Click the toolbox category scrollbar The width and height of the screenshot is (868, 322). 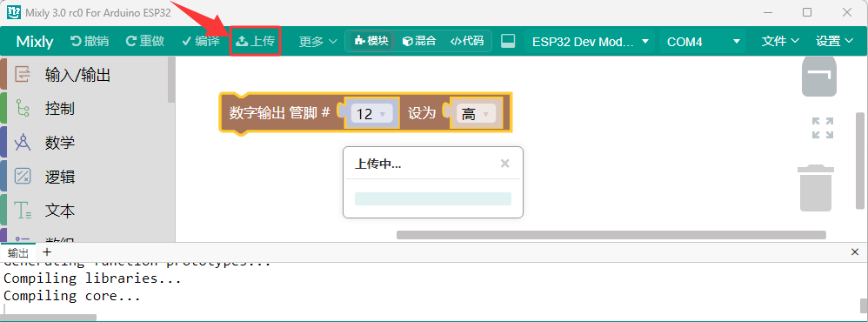tap(171, 80)
